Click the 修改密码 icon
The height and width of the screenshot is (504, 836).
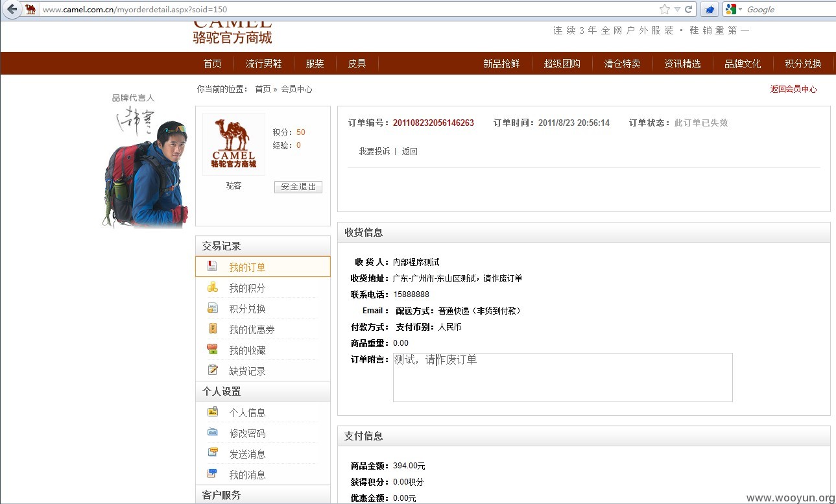pos(212,432)
